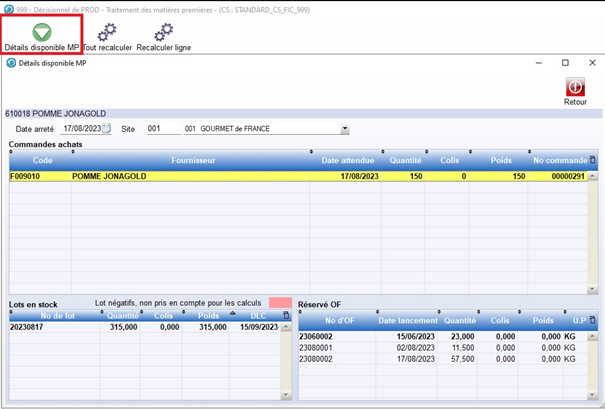Screen dimensions: 605x409
Task: Expand the Site dropdown list
Action: tap(344, 129)
